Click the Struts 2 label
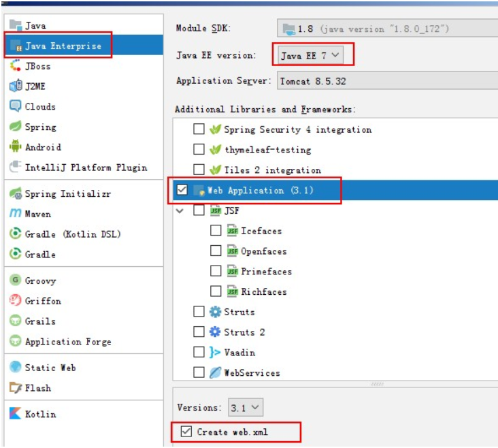498x448 pixels. coord(244,332)
